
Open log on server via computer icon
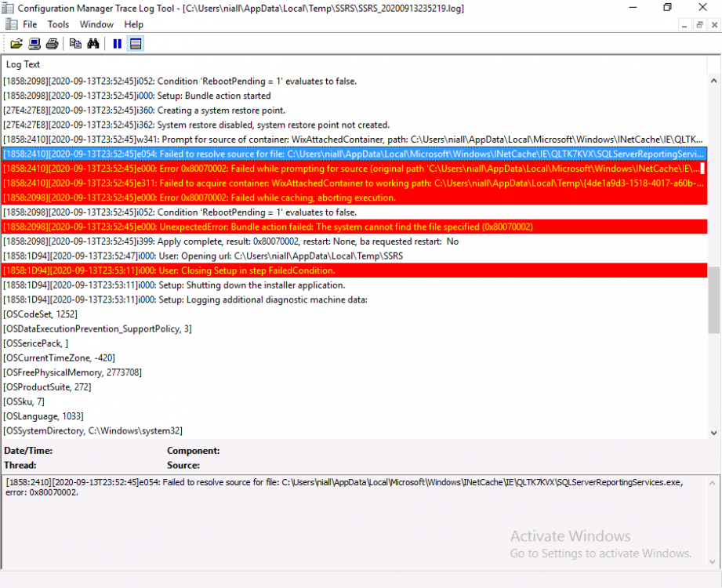34,44
